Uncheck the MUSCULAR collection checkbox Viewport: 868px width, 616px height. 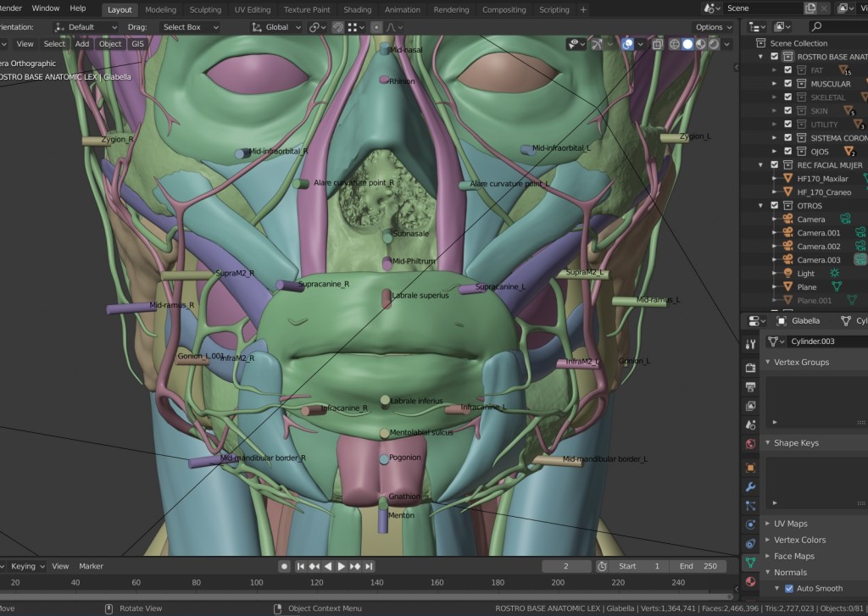(787, 84)
